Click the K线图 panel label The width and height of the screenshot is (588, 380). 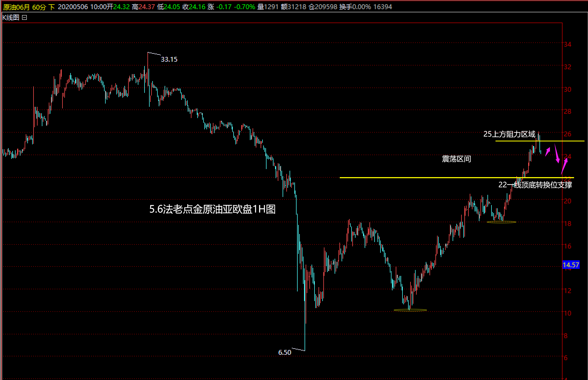click(11, 18)
